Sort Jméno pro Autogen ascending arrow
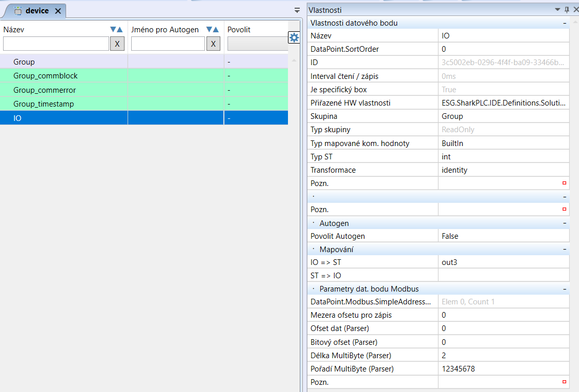Viewport: 579px width, 392px height. [x=216, y=30]
